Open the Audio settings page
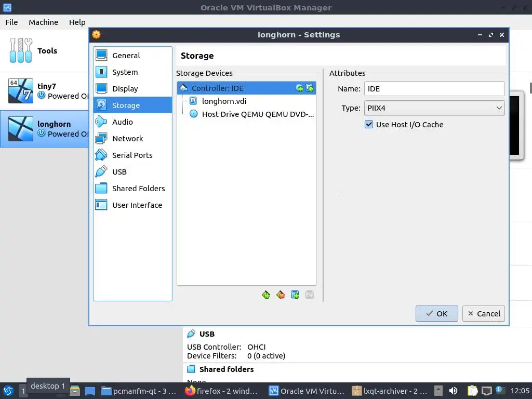532x399 pixels. coord(132,122)
